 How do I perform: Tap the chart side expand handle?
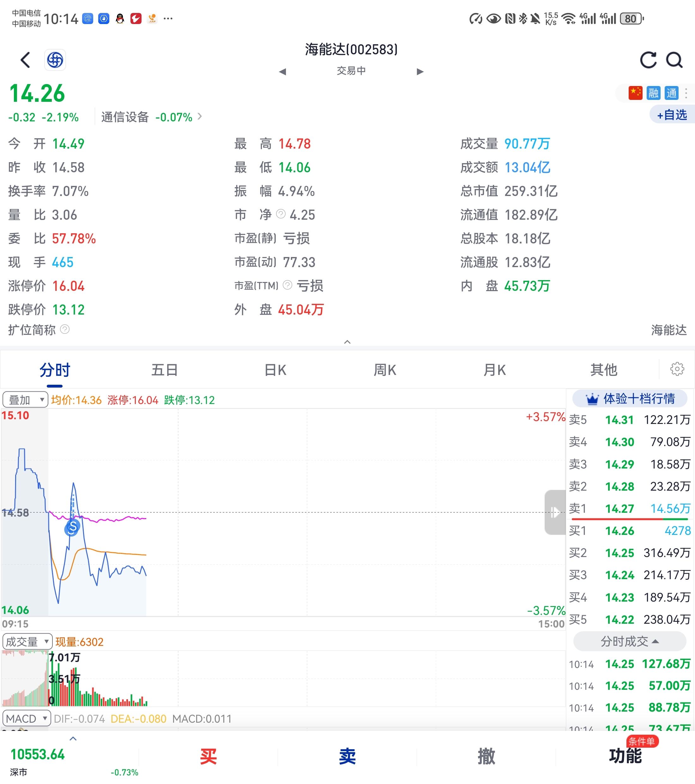555,512
